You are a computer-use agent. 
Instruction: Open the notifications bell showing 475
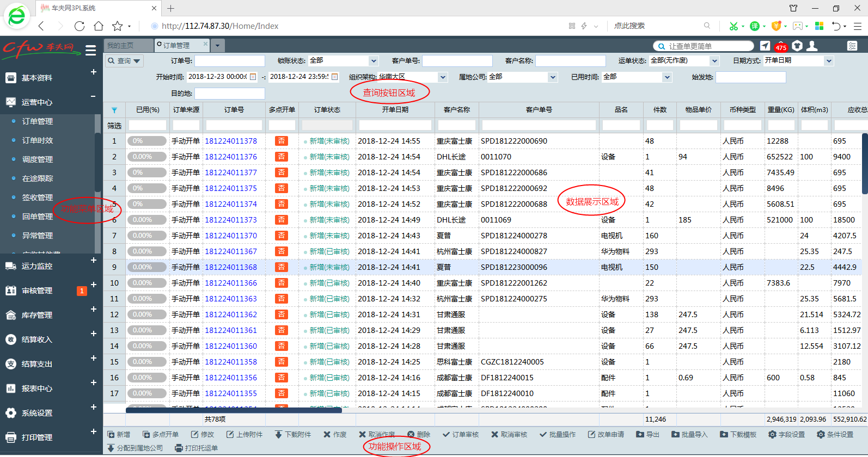pyautogui.click(x=781, y=46)
